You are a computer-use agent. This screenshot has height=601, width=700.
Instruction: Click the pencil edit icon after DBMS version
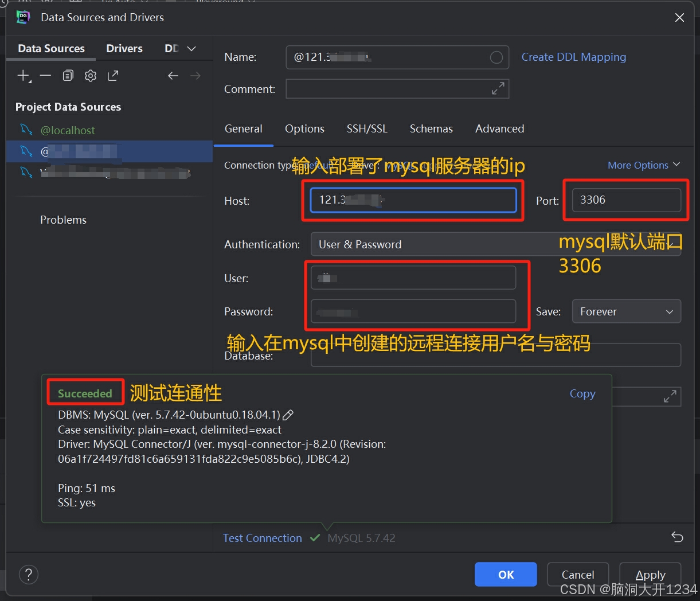click(289, 415)
